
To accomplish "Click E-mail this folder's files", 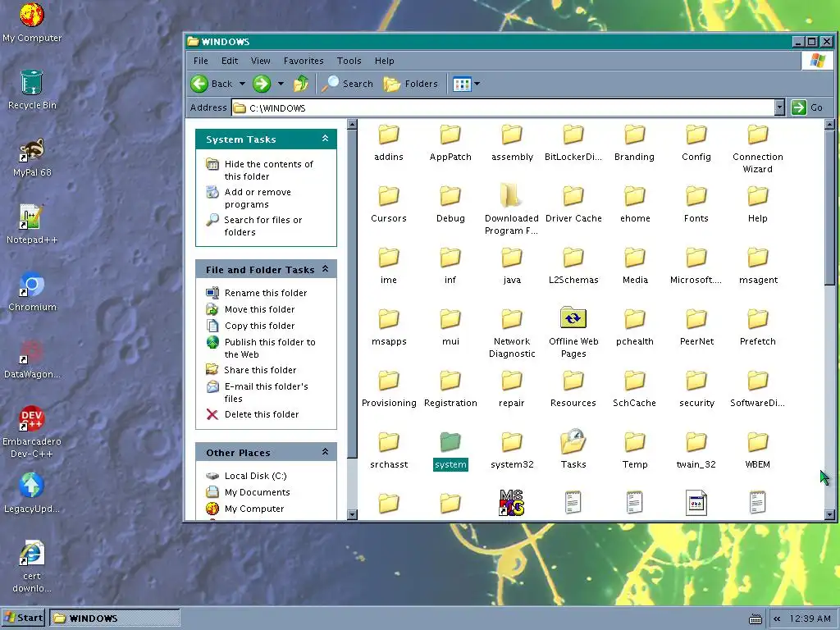I will (258, 392).
